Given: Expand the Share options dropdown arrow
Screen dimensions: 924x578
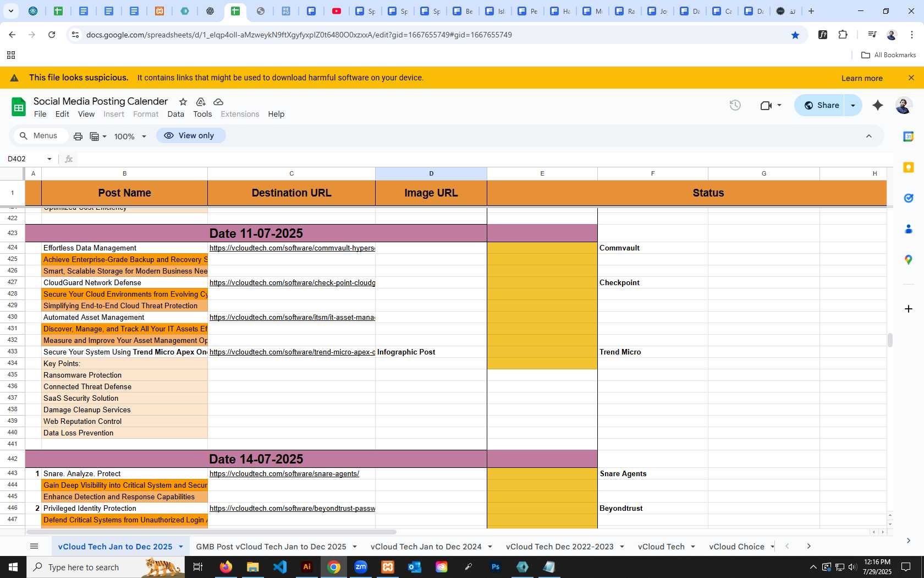Looking at the screenshot, I should pos(853,105).
